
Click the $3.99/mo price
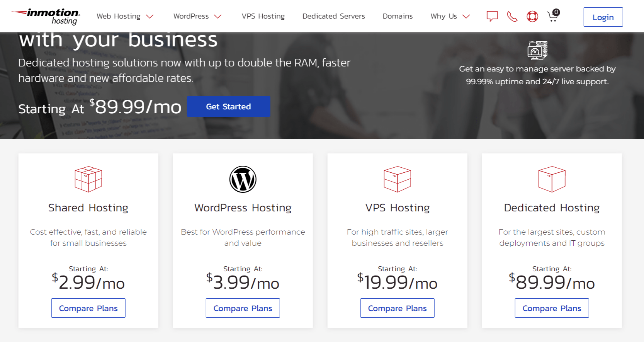click(x=243, y=282)
